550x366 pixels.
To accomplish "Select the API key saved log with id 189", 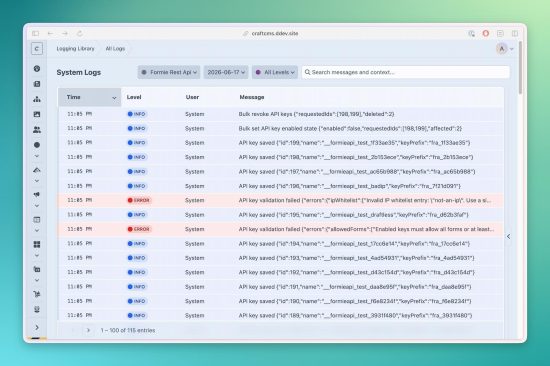I will (281, 315).
